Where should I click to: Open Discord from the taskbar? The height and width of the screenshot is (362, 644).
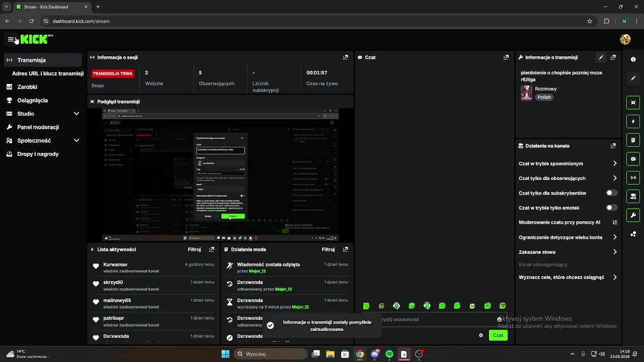tap(375, 354)
